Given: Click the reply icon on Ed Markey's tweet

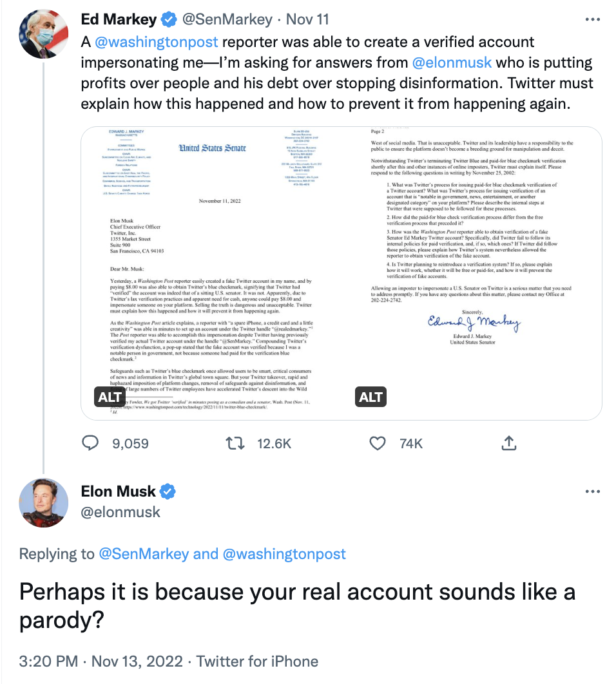Looking at the screenshot, I should click(x=90, y=443).
